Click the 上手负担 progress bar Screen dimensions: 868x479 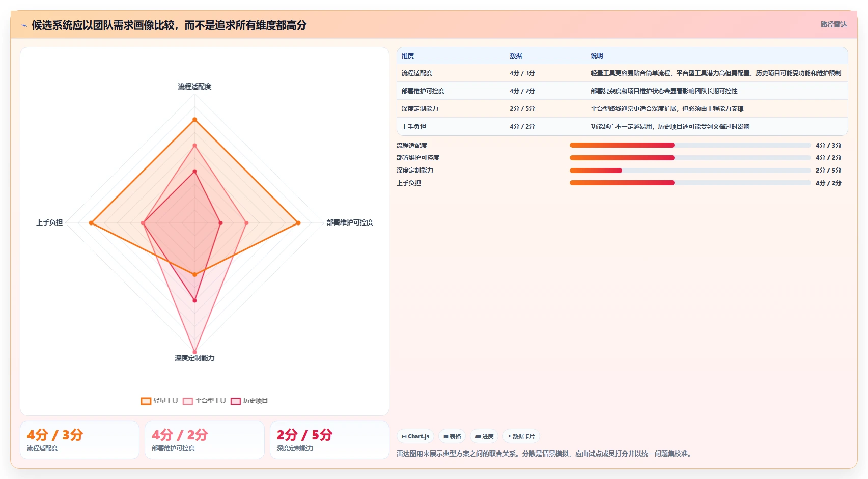[x=690, y=183]
